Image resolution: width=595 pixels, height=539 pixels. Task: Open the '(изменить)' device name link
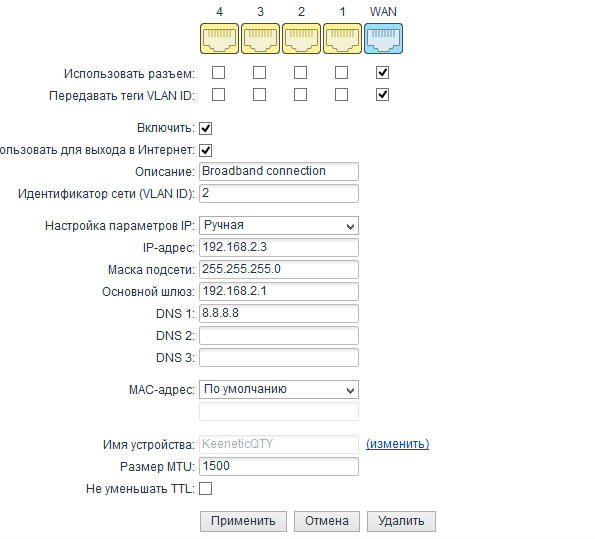tap(398, 444)
